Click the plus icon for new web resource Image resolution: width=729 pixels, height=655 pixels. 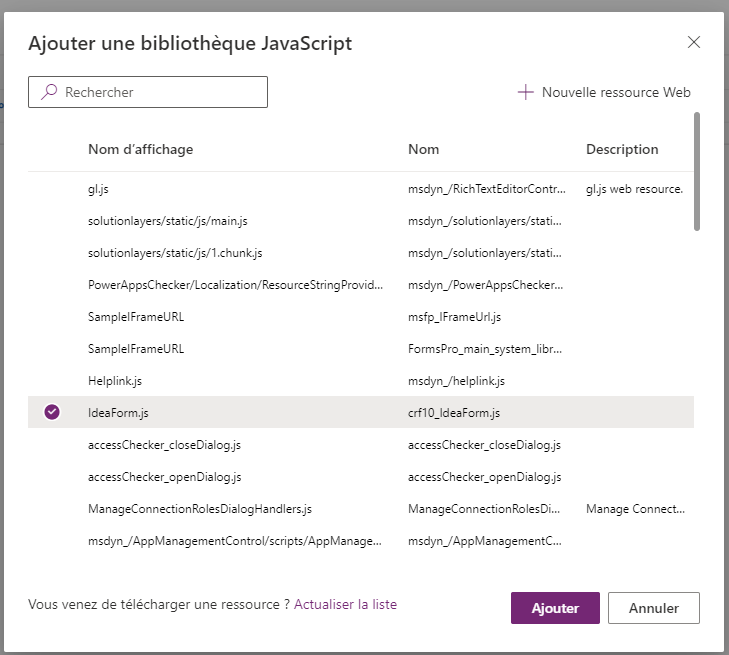click(525, 92)
